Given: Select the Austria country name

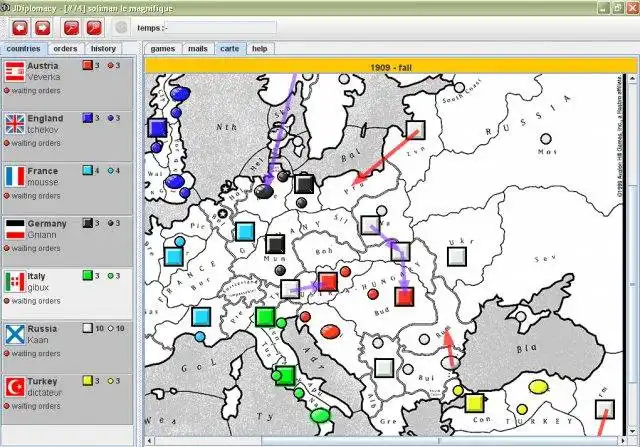Looking at the screenshot, I should tap(43, 66).
